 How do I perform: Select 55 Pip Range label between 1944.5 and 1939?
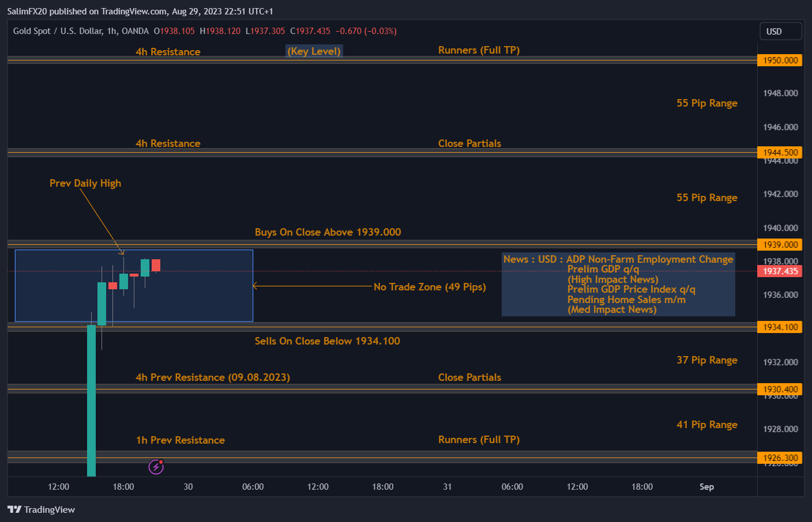[x=707, y=198]
